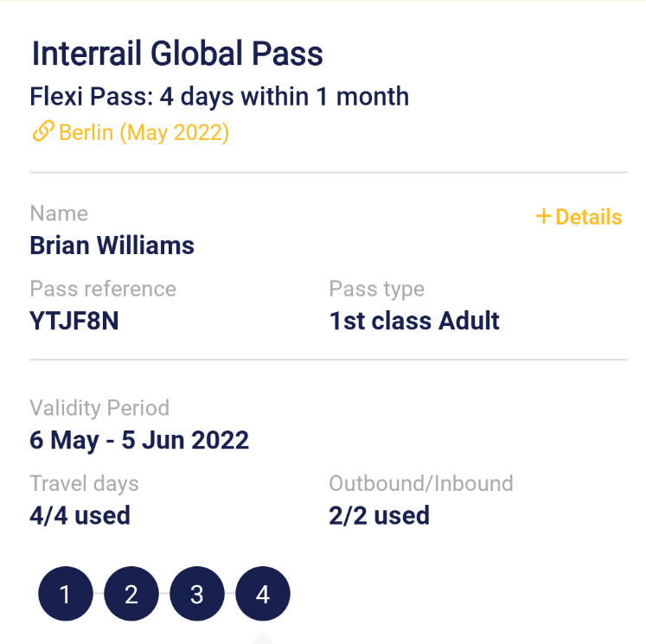The width and height of the screenshot is (646, 644).
Task: Click the 4/4 used travel days value
Action: [80, 516]
